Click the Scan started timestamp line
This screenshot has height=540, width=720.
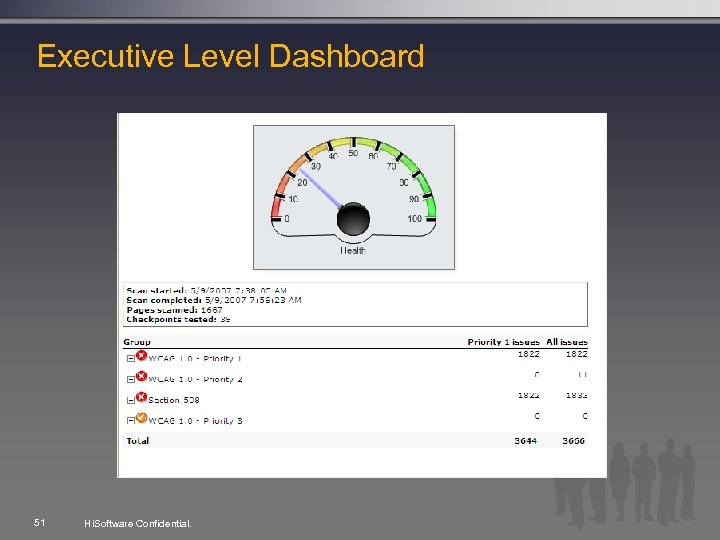[x=207, y=290]
